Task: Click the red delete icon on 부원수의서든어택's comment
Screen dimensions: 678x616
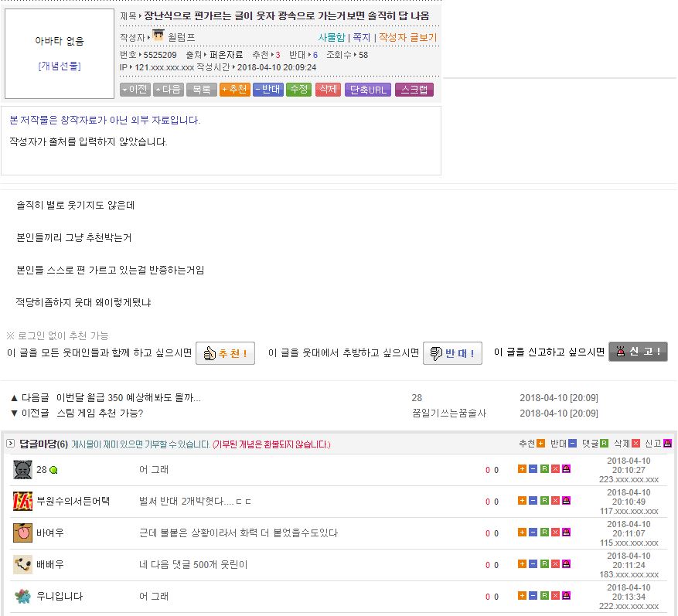Action: (x=555, y=501)
